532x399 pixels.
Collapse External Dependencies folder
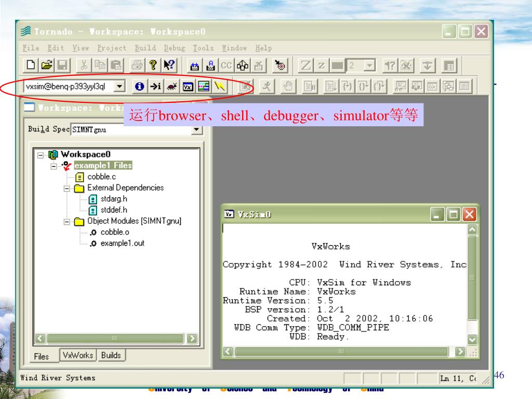click(x=67, y=189)
